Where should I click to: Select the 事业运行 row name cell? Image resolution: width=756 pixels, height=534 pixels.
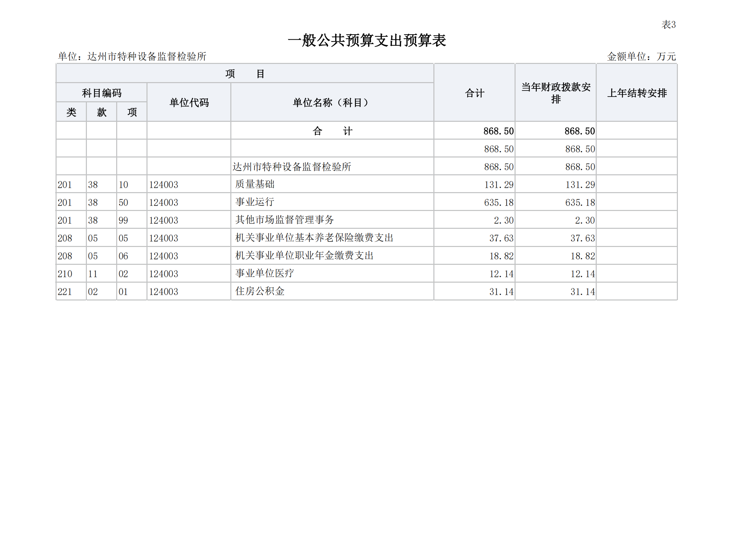click(x=255, y=202)
